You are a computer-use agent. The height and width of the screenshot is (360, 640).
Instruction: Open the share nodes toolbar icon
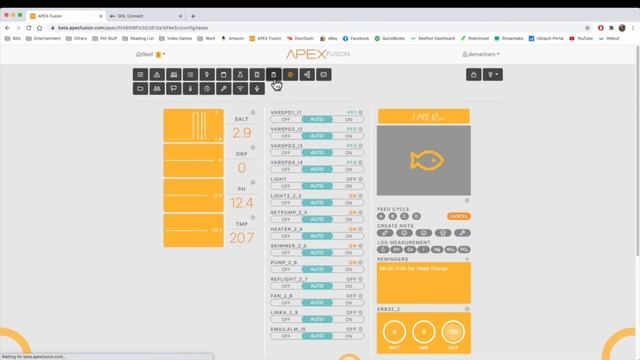coord(307,75)
